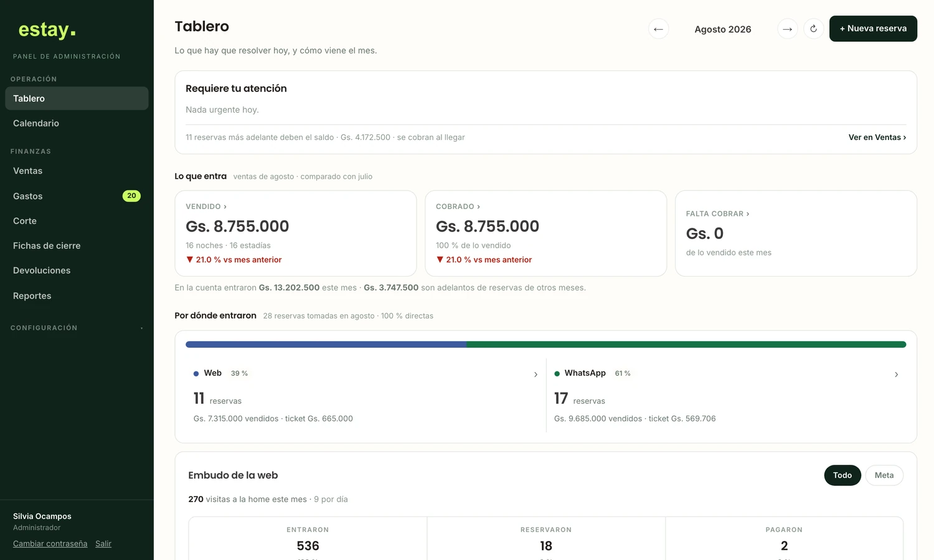
Task: Open Corte in sidebar
Action: [x=77, y=221]
